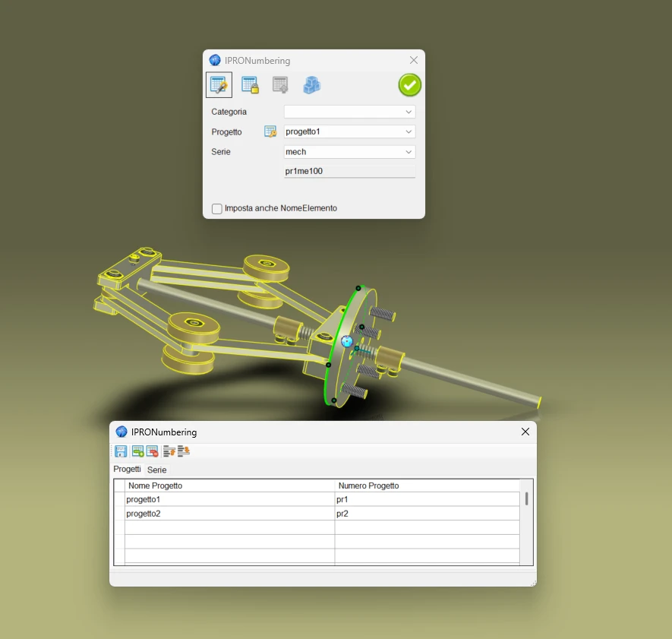Viewport: 672px width, 639px height.
Task: Open project settings icon next to Progetto
Action: coord(270,131)
